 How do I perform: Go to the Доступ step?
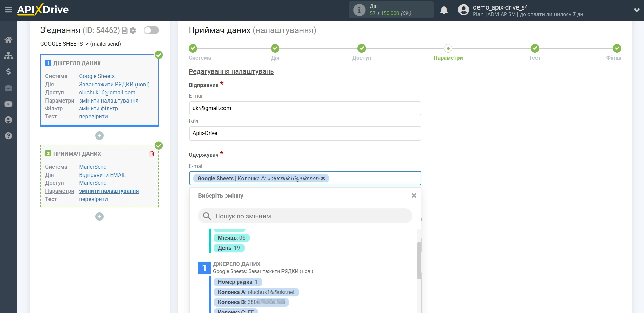click(x=362, y=48)
